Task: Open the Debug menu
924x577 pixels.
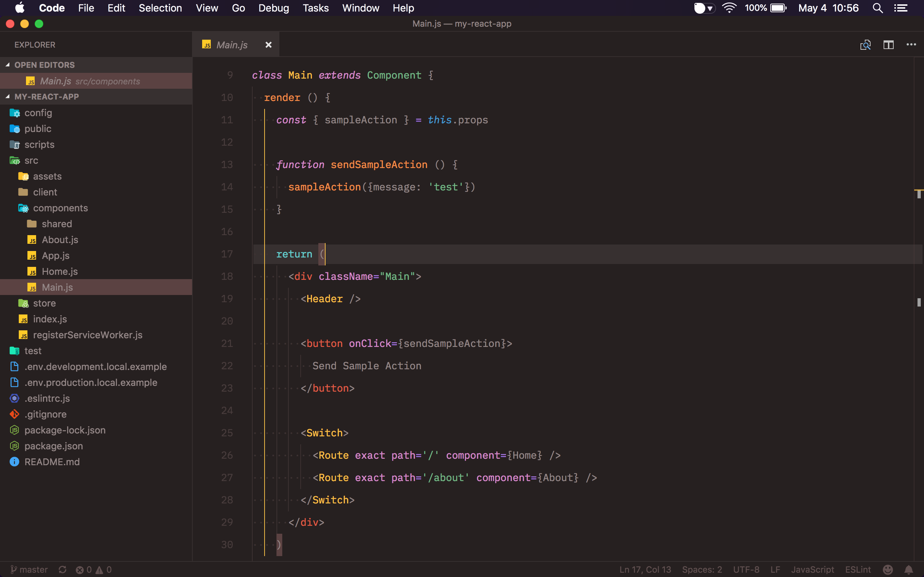Action: click(x=273, y=8)
